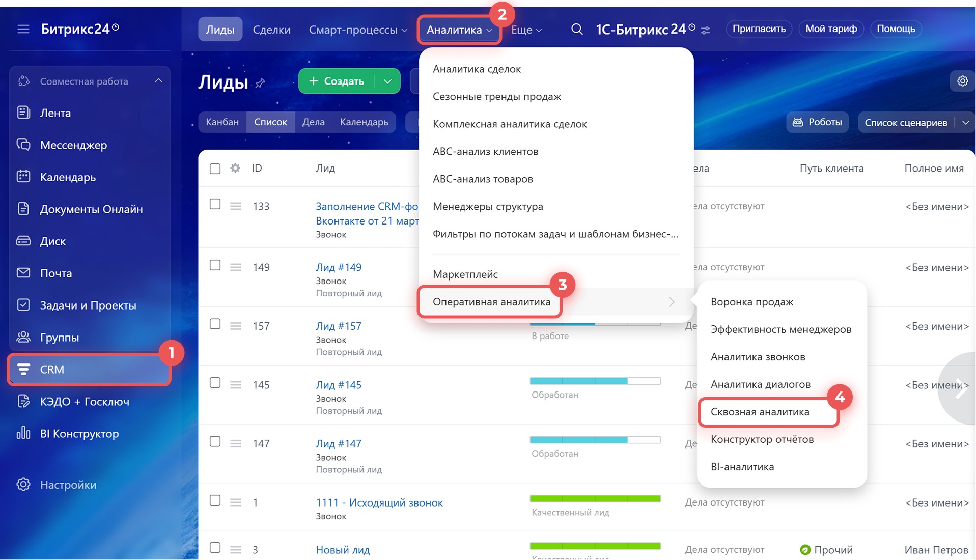This screenshot has height=560, width=976.
Task: Toggle the select-all checkbox in table header
Action: [x=215, y=169]
